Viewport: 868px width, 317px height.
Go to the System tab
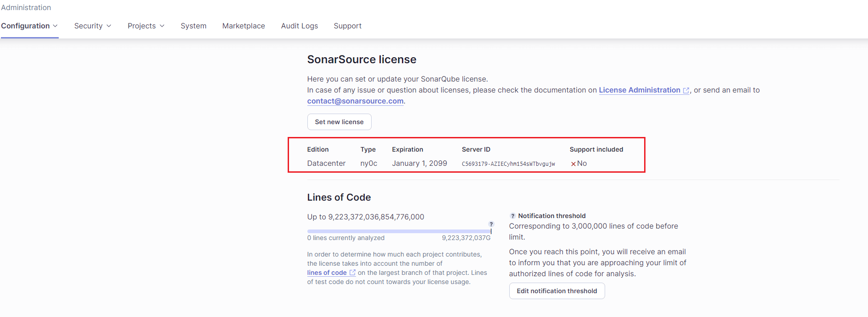coord(194,26)
